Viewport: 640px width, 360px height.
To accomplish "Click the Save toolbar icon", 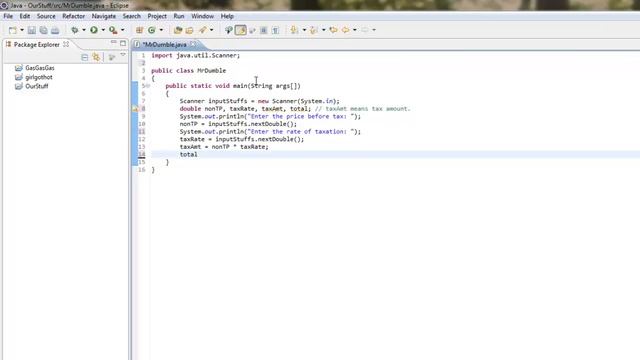I will pos(31,30).
